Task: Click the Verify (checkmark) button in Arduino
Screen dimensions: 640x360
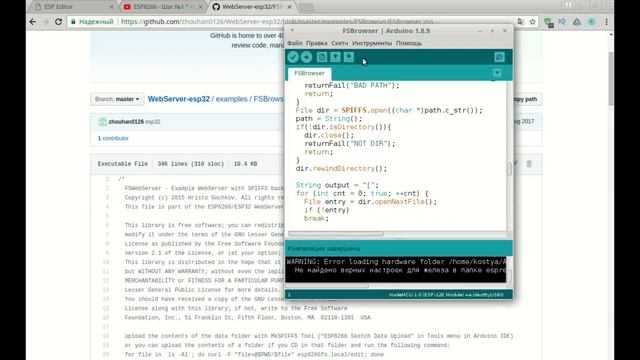Action: coord(293,57)
